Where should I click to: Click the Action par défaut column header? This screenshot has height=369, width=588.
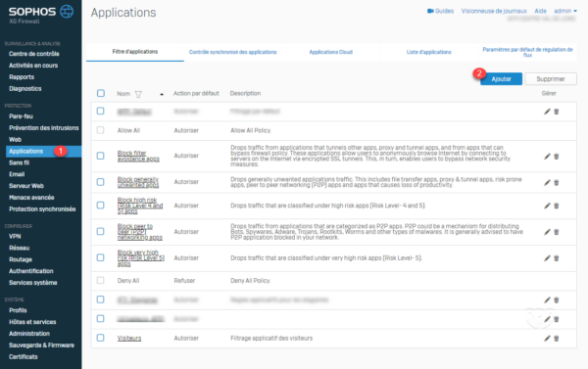(196, 93)
